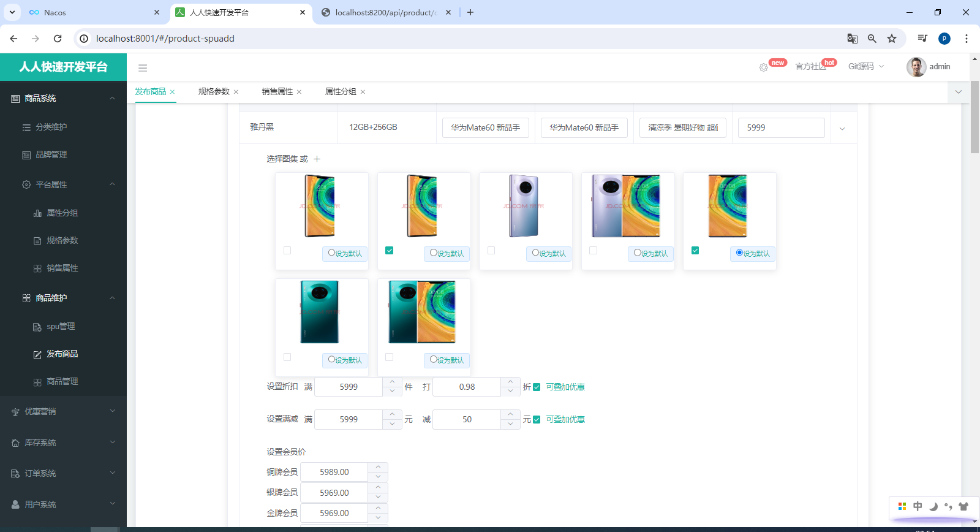This screenshot has height=532, width=980.
Task: Open 官方社区 link in header
Action: [811, 67]
